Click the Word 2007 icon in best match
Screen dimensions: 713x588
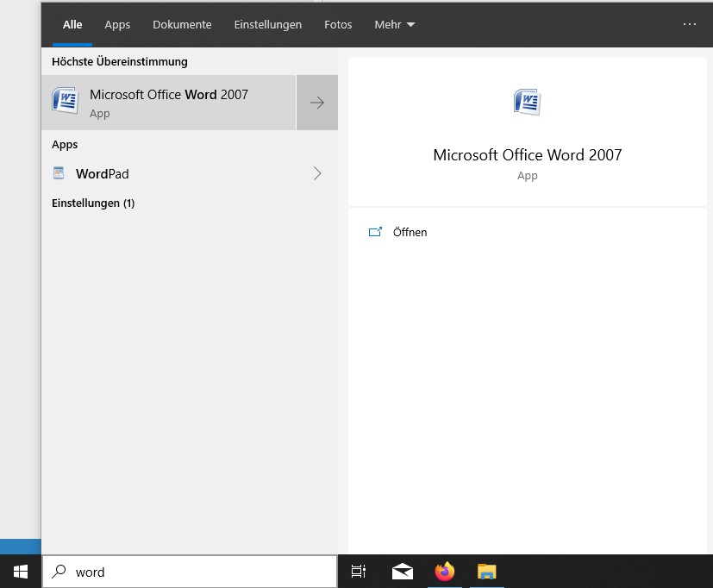pyautogui.click(x=65, y=101)
